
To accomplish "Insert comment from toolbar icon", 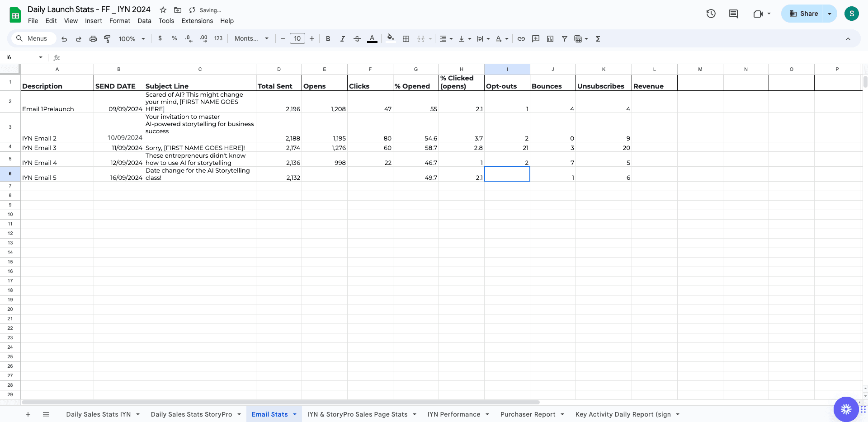I will click(x=536, y=39).
